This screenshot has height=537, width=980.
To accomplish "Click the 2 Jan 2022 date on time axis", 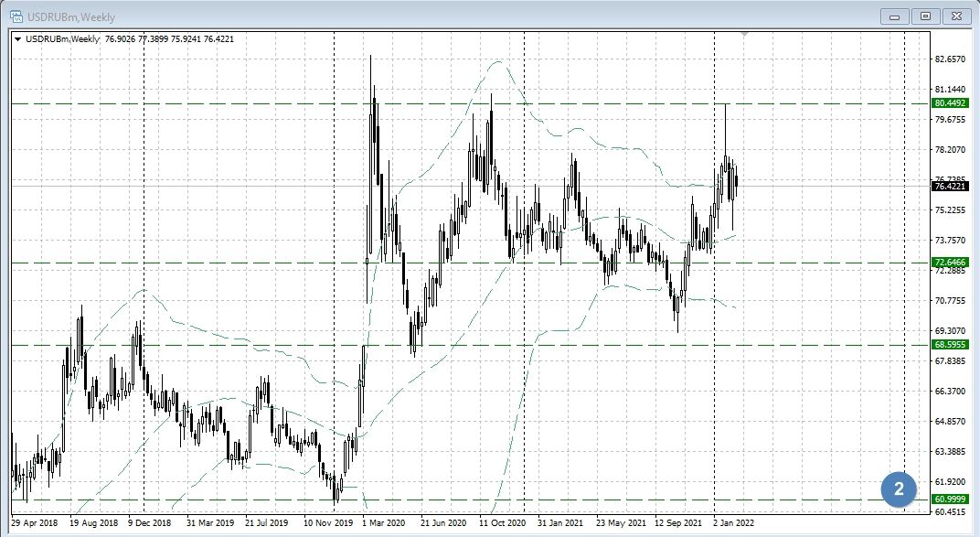I will click(x=736, y=523).
